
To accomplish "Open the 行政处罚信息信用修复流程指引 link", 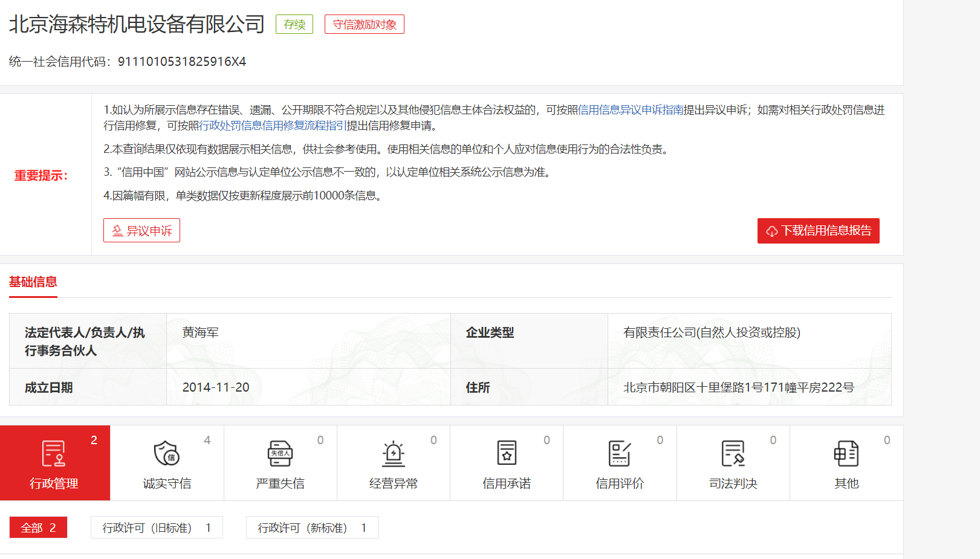I will [x=271, y=126].
